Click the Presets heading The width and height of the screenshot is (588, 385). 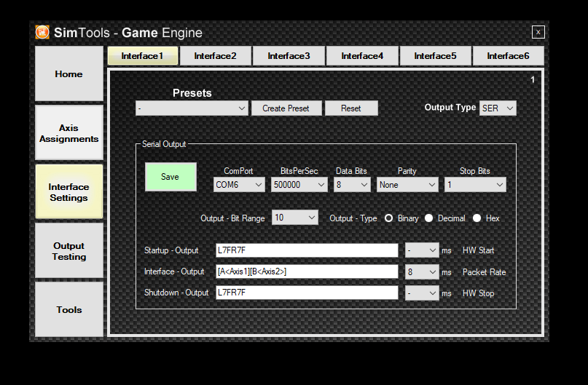click(192, 93)
